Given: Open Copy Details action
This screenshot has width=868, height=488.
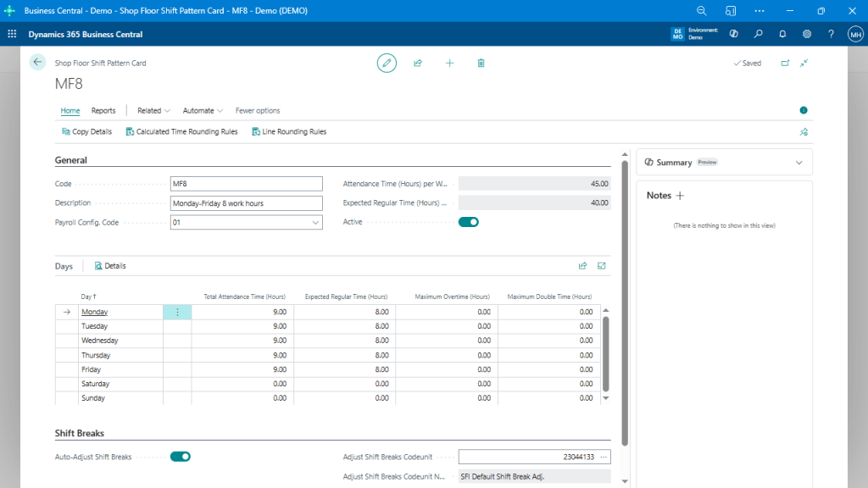Looking at the screenshot, I should tap(86, 131).
